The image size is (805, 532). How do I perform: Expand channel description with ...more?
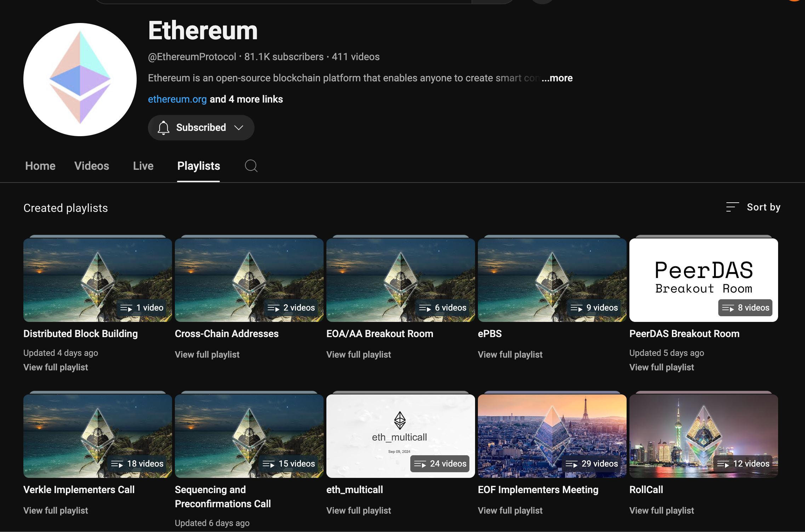coord(557,78)
